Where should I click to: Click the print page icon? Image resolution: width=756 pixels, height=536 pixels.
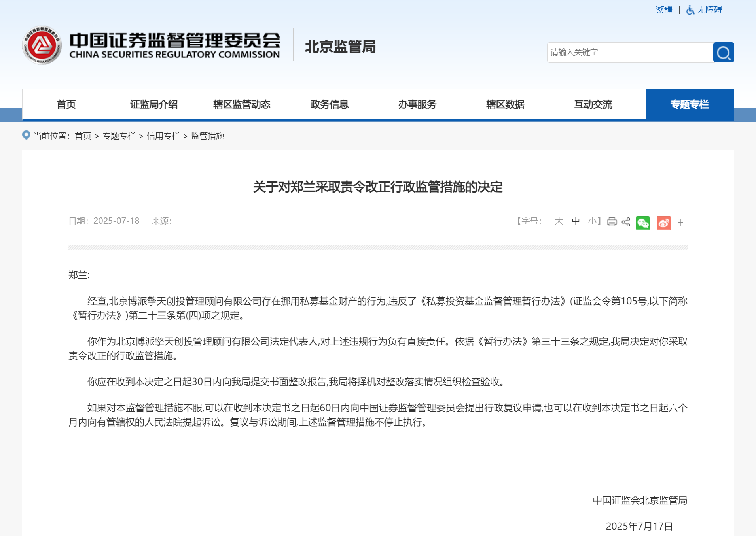612,222
